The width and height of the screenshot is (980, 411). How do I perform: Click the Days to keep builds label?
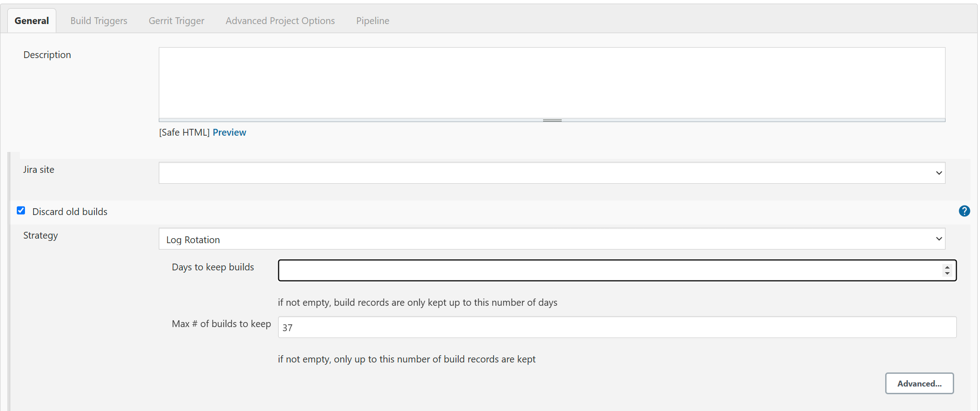(x=213, y=267)
